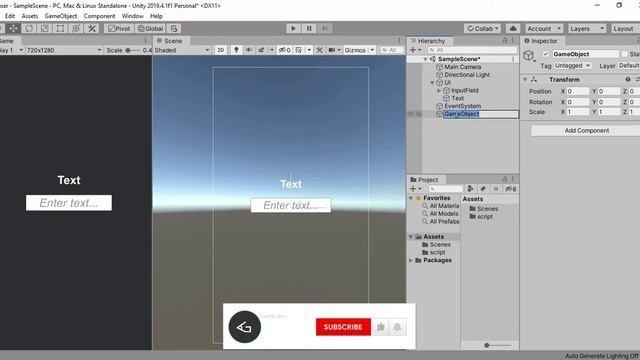The image size is (640, 360).
Task: Collapse the Transform component foldout
Action: 525,80
